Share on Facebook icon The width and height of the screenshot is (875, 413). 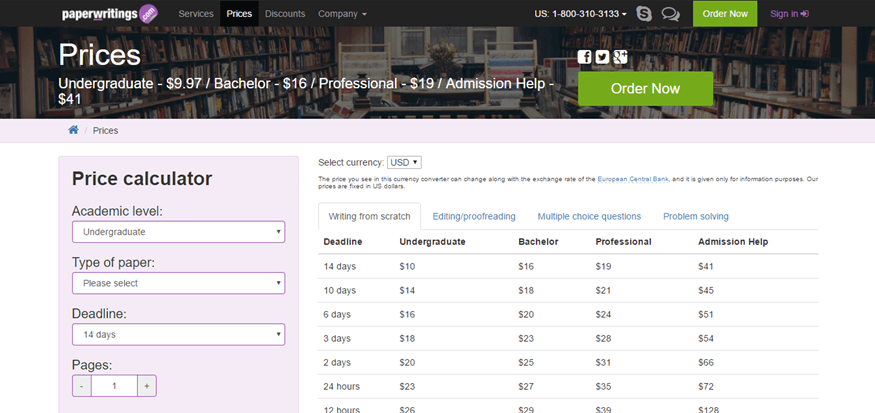[584, 56]
